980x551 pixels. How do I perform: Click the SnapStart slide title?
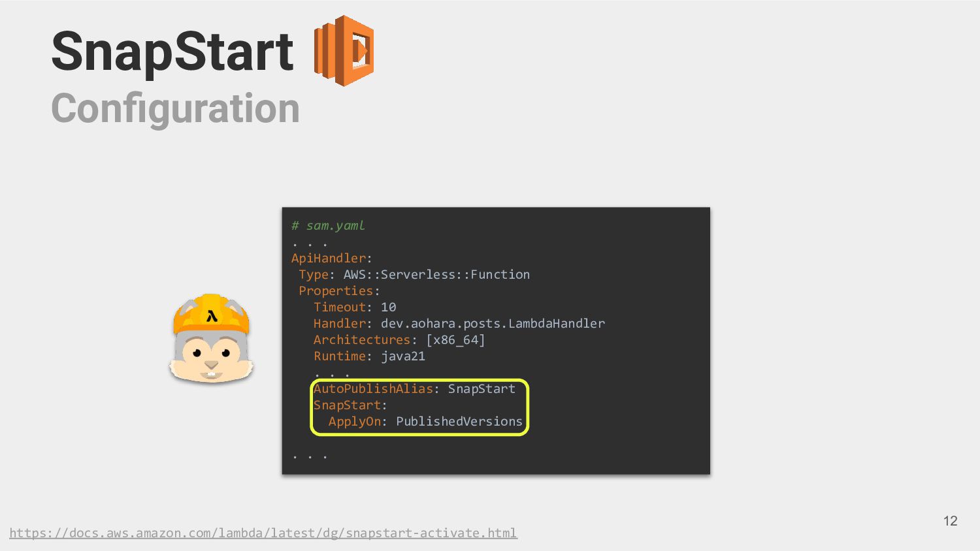point(172,52)
